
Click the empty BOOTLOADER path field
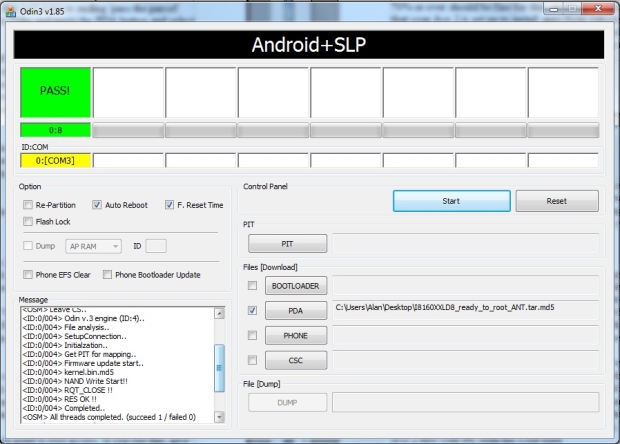[x=466, y=285]
